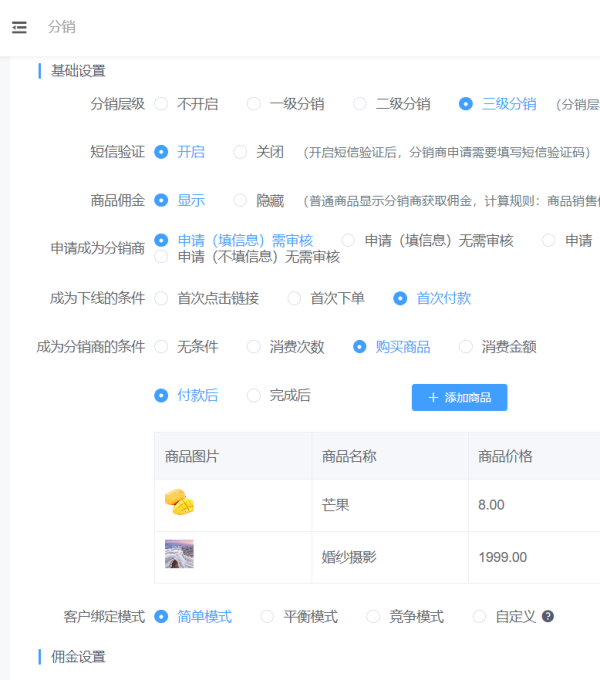Click price 8.00
The image size is (600, 680).
pyautogui.click(x=491, y=505)
